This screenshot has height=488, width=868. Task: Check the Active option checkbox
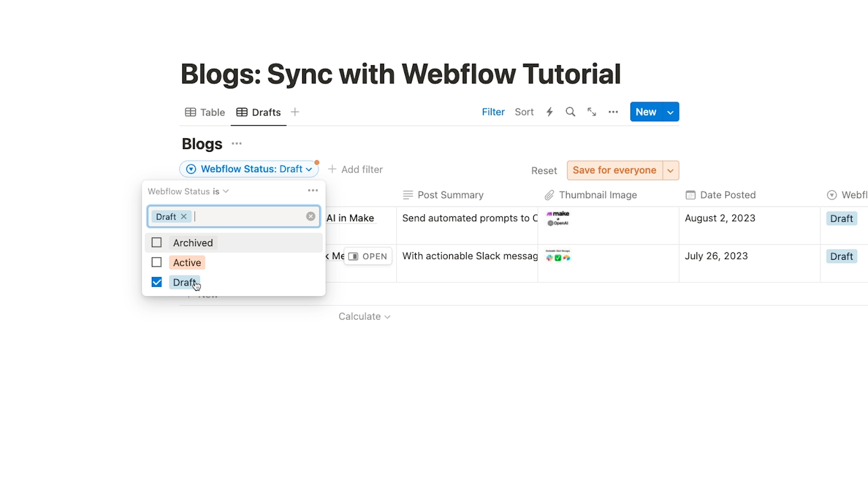(157, 262)
